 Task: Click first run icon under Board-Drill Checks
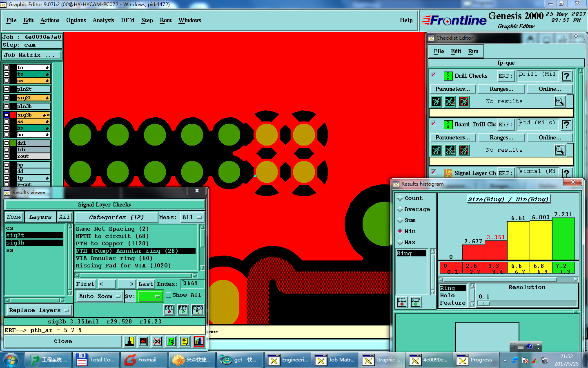click(x=437, y=150)
